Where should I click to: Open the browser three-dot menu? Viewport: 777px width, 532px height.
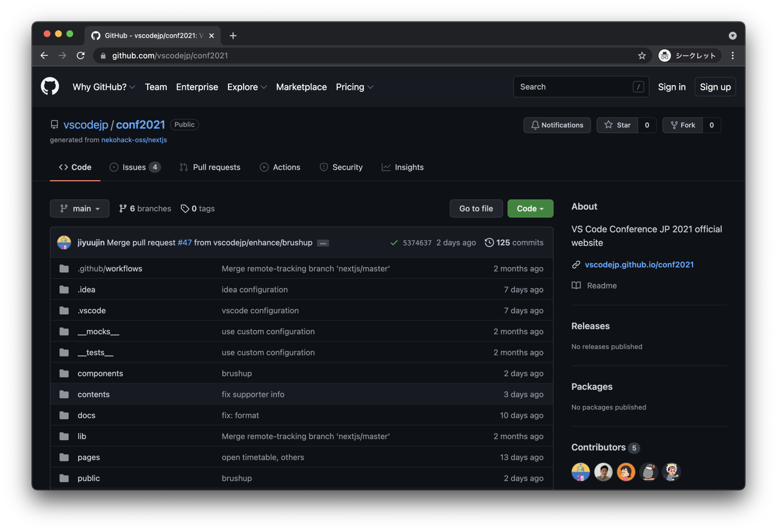point(732,56)
